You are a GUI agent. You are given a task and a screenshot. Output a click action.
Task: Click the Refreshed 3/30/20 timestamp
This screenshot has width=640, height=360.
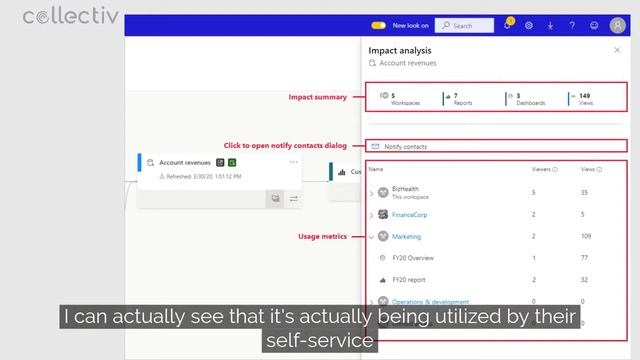tap(204, 176)
